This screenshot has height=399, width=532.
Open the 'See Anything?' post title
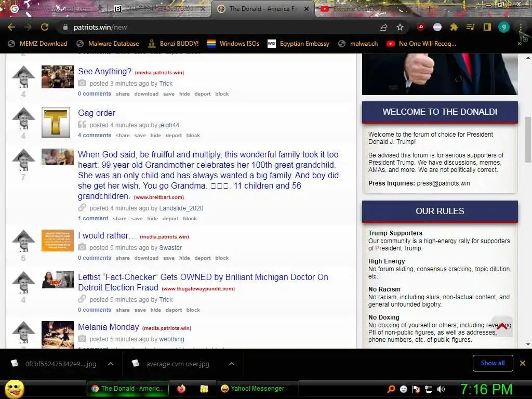[x=104, y=71]
